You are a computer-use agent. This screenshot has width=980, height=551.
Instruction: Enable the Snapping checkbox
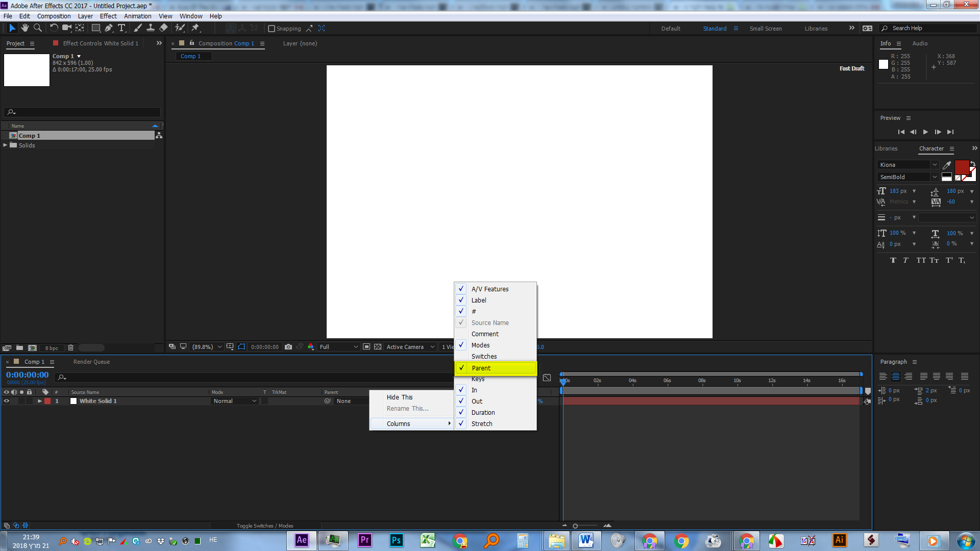tap(272, 29)
